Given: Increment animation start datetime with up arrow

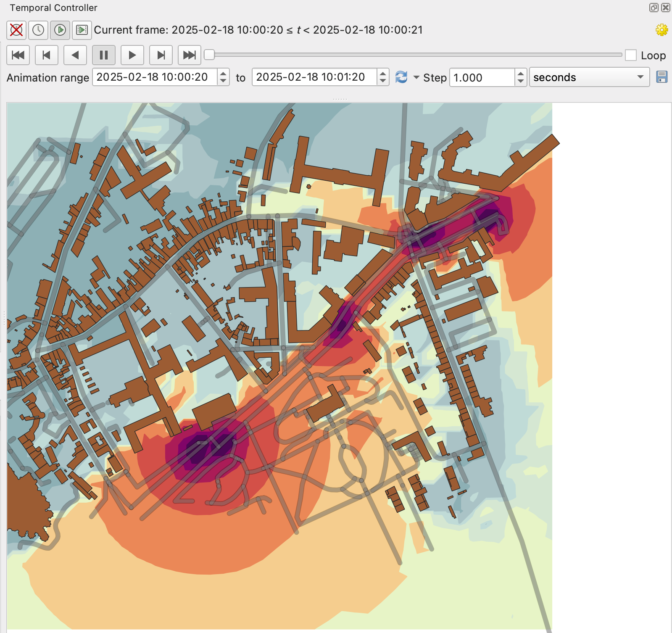Looking at the screenshot, I should point(224,74).
